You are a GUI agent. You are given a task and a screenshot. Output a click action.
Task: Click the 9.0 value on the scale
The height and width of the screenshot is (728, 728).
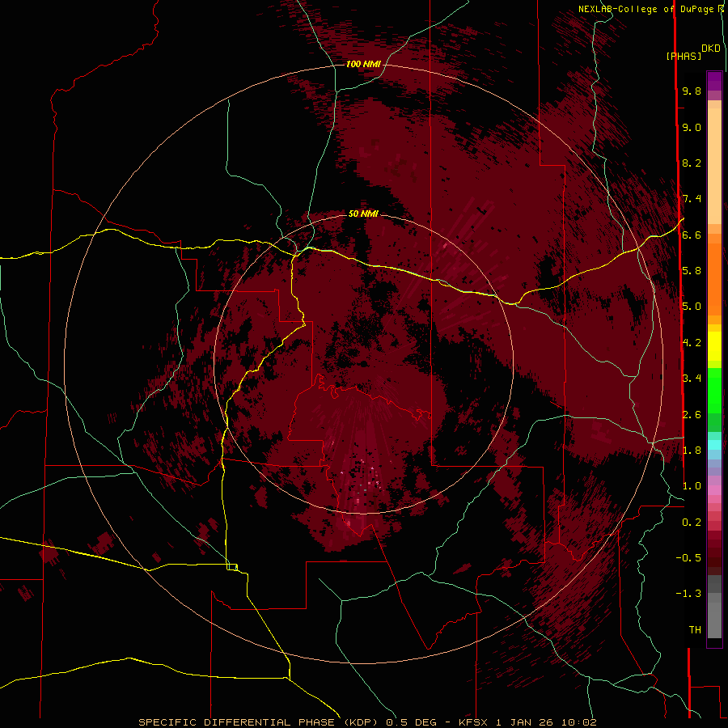(692, 127)
